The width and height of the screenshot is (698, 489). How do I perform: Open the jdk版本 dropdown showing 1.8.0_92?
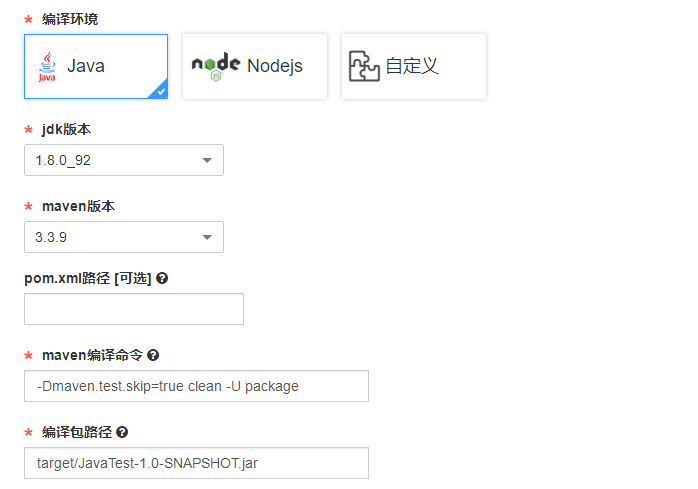point(124,160)
